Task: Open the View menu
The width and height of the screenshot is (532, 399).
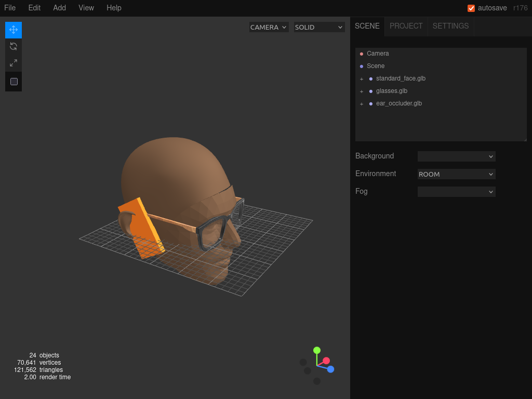Action: [86, 8]
